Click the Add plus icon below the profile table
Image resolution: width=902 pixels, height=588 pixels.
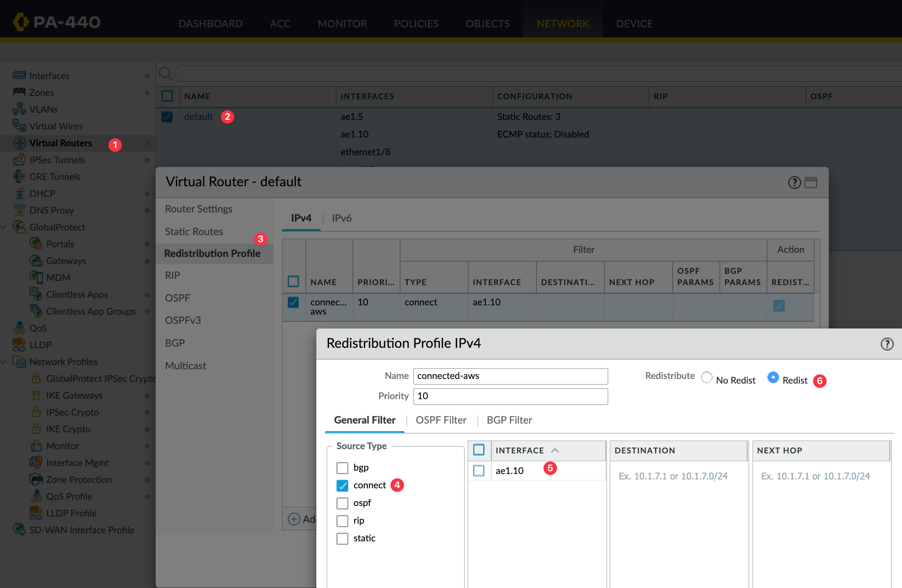(x=294, y=519)
